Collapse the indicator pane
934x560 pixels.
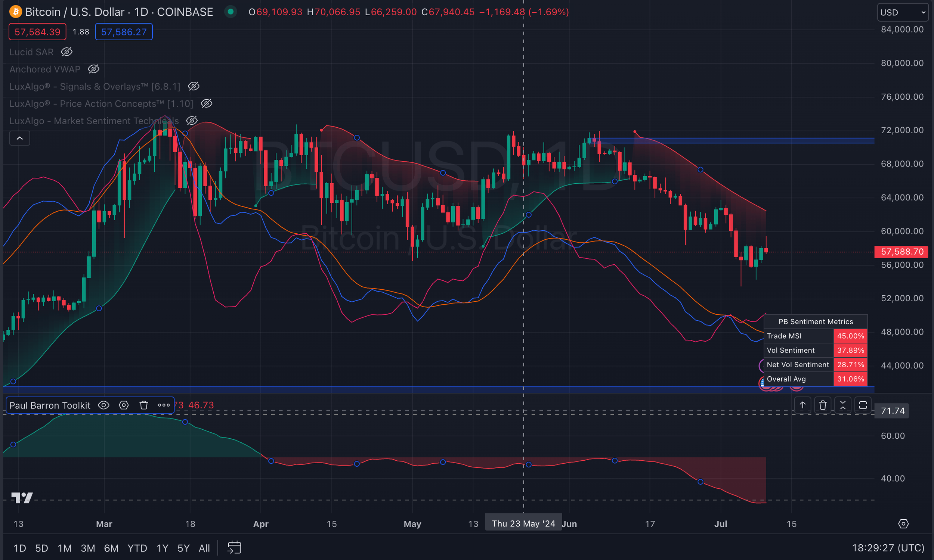(842, 405)
